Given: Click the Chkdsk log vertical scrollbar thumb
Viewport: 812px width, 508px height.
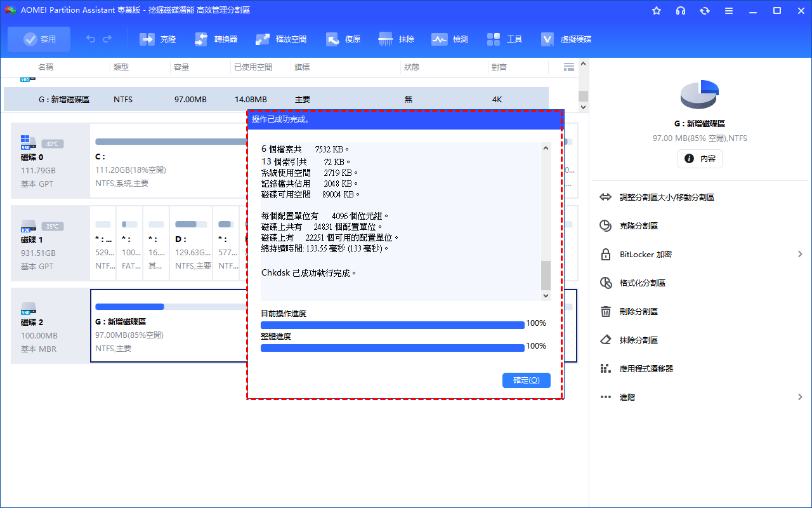Looking at the screenshot, I should 546,275.
